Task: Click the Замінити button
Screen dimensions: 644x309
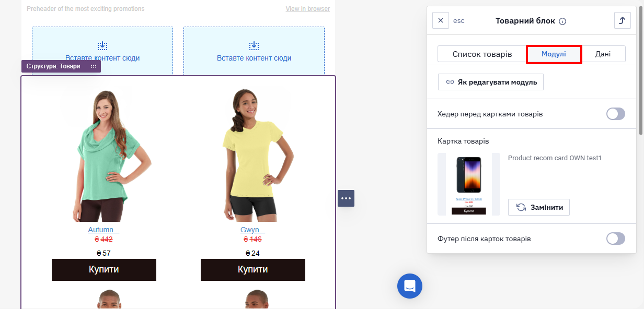Action: 539,207
